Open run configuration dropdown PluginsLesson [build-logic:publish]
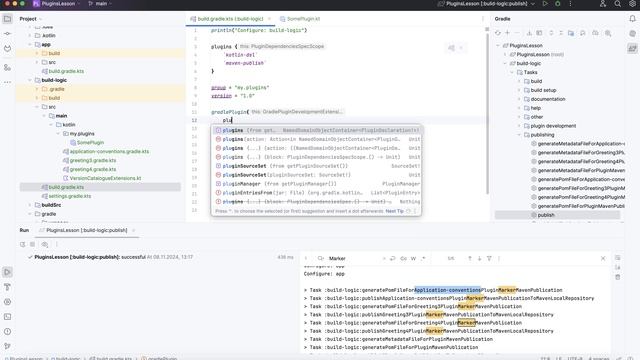640x360 pixels. point(486,4)
